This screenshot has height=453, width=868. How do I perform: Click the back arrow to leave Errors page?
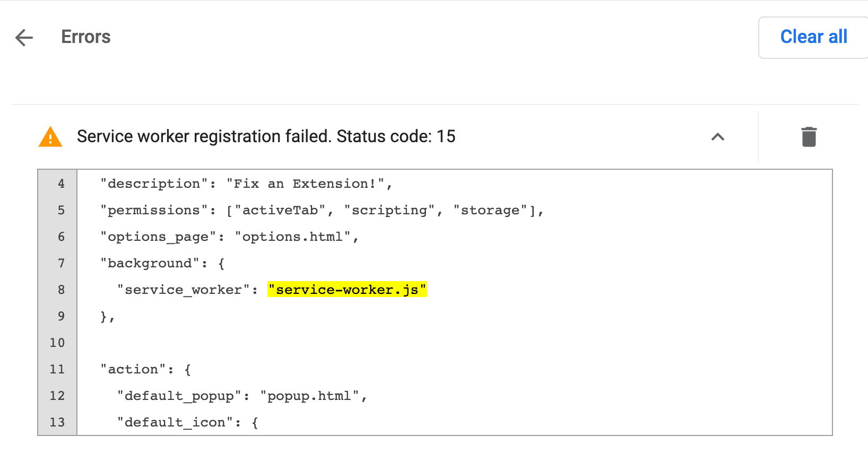(x=23, y=37)
